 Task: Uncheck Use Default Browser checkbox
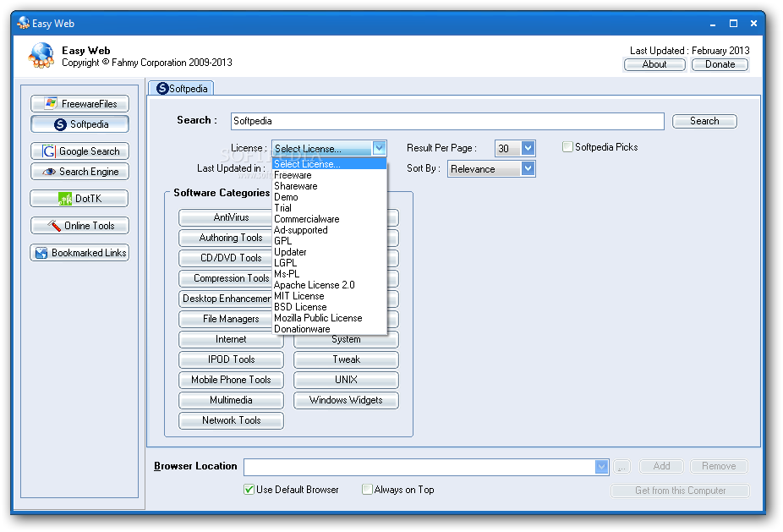[x=249, y=490]
